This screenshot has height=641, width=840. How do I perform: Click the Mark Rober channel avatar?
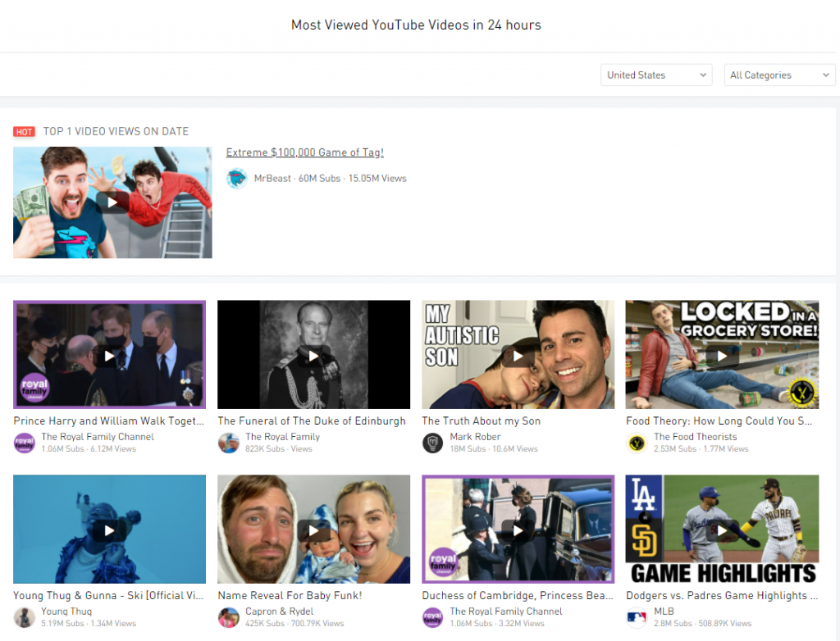pos(433,443)
